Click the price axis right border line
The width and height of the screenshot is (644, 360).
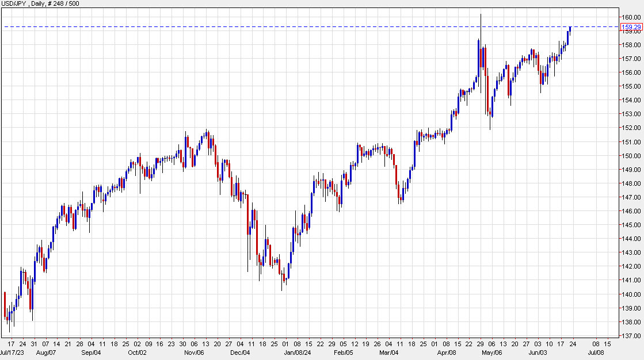click(x=620, y=173)
